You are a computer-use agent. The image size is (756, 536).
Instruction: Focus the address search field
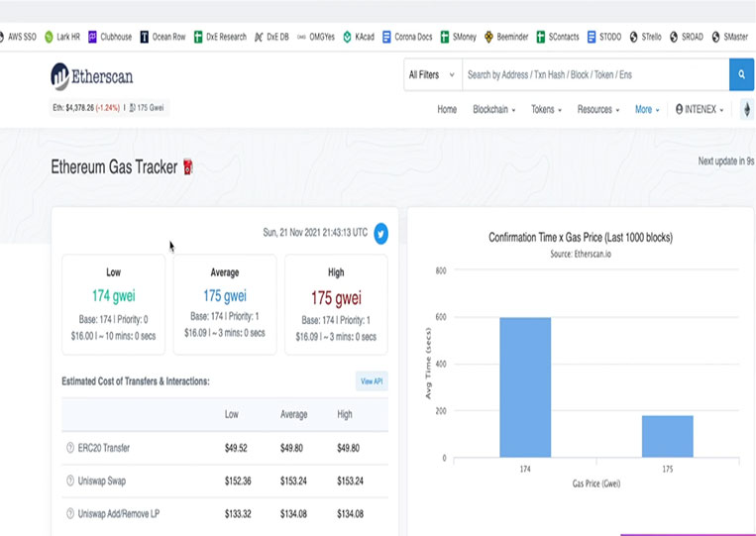(x=595, y=74)
